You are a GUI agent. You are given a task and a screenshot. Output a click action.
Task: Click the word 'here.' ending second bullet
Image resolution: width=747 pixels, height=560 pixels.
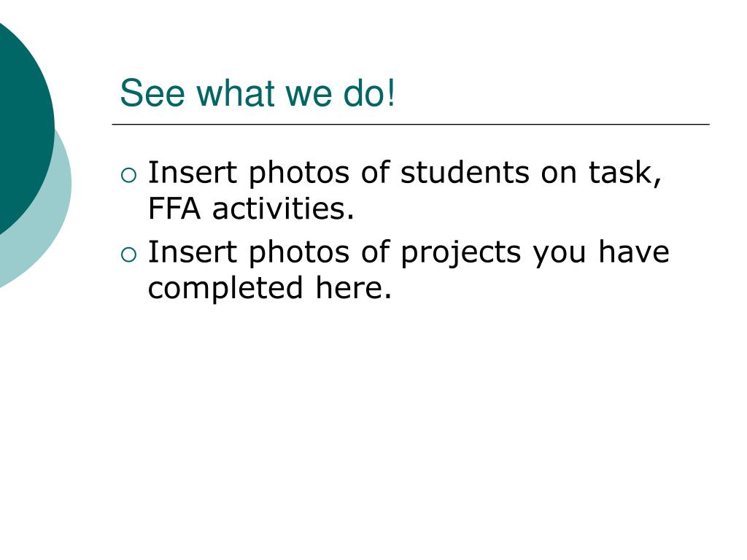click(x=354, y=288)
